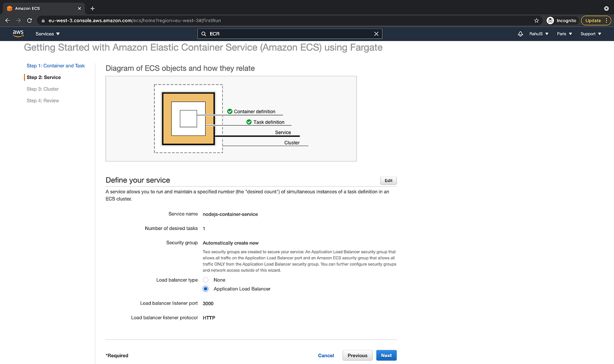The width and height of the screenshot is (614, 364).
Task: Click the Edit button for service definition
Action: [x=388, y=180]
